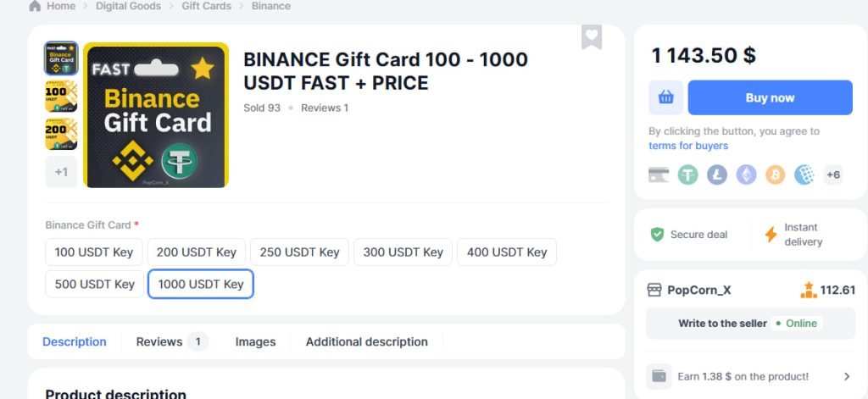Screen dimensions: 868x399
Task: Choose the Bitcoin payment icon
Action: 775,175
